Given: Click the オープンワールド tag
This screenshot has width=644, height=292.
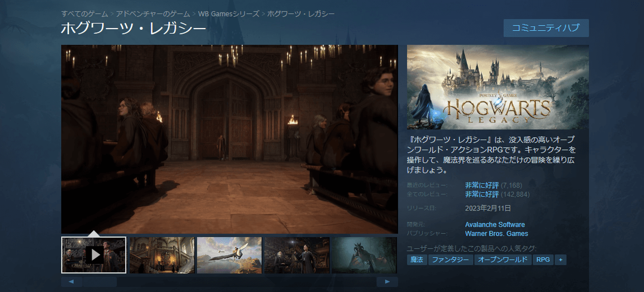Looking at the screenshot, I should (503, 260).
